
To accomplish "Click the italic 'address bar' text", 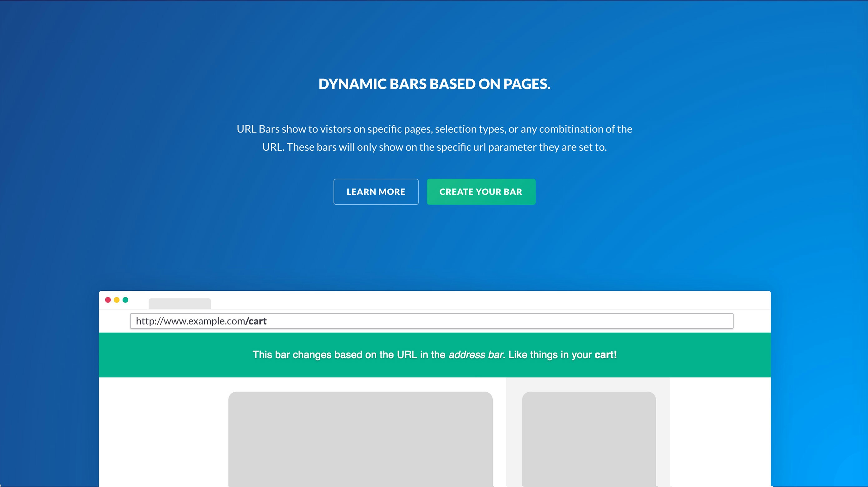I will [x=476, y=355].
